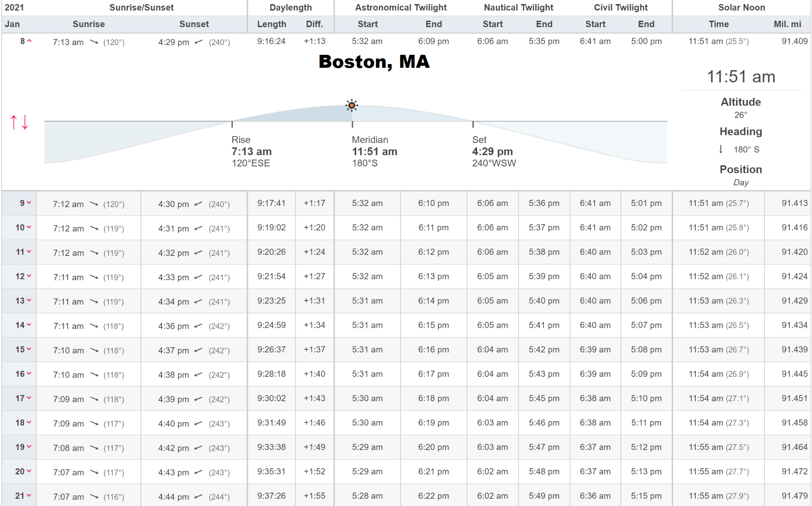812x506 pixels.
Task: Click the Meridian marker on the sun graph
Action: tap(374, 151)
